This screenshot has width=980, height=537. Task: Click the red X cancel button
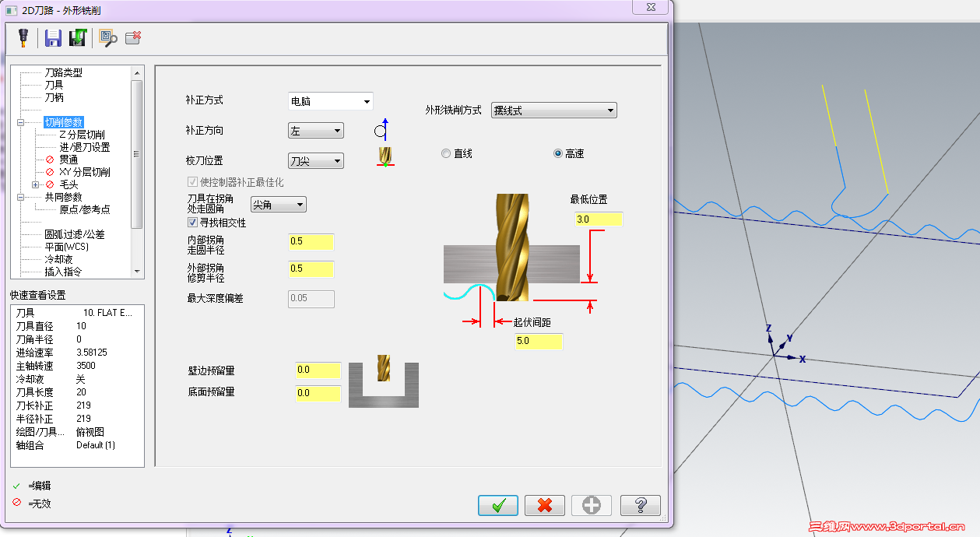545,505
